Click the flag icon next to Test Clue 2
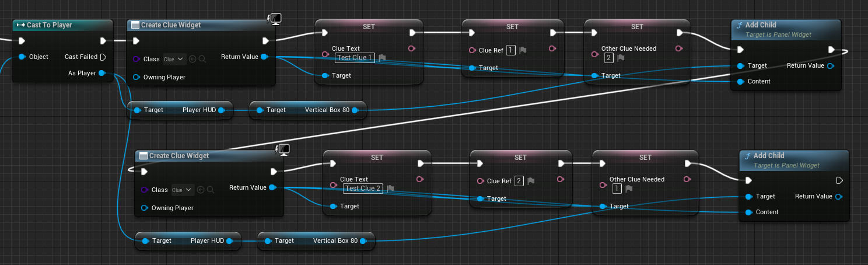Viewport: 868px width, 265px height. 390,189
